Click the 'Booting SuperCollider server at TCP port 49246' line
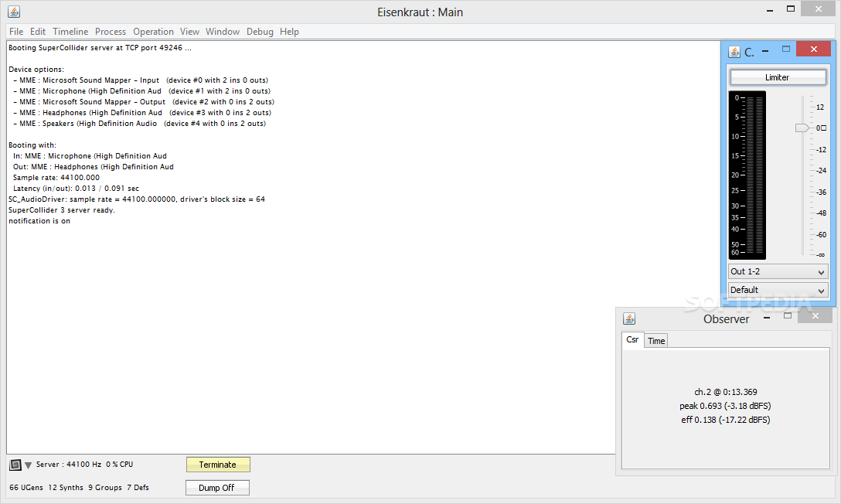The width and height of the screenshot is (841, 504). pos(100,48)
